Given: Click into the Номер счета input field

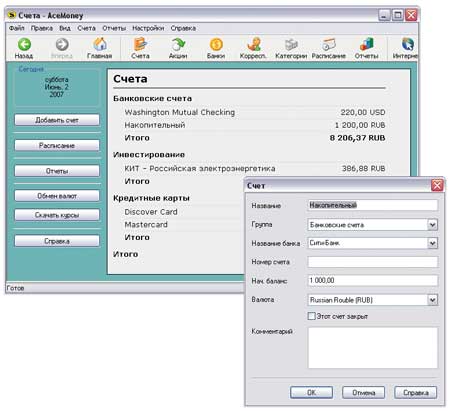Looking at the screenshot, I should (x=373, y=262).
